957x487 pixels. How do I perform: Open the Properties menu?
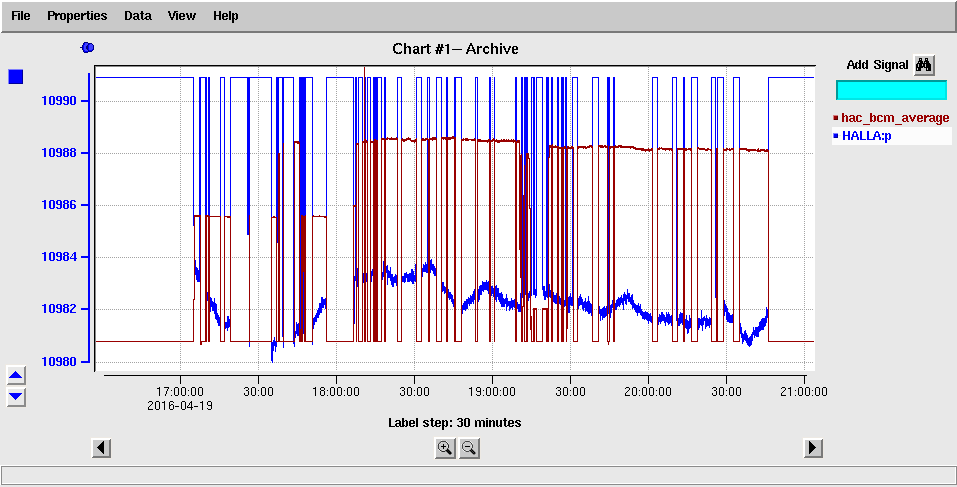[x=77, y=16]
